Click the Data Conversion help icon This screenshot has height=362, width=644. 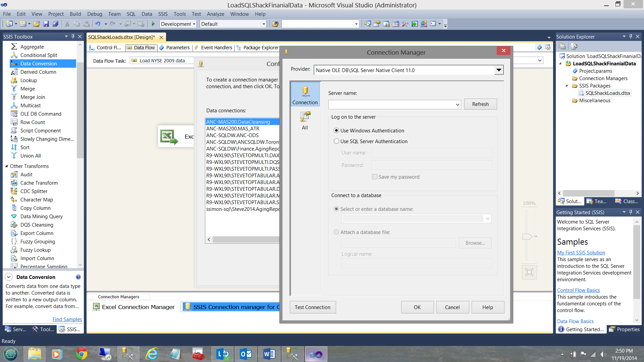tap(78, 277)
